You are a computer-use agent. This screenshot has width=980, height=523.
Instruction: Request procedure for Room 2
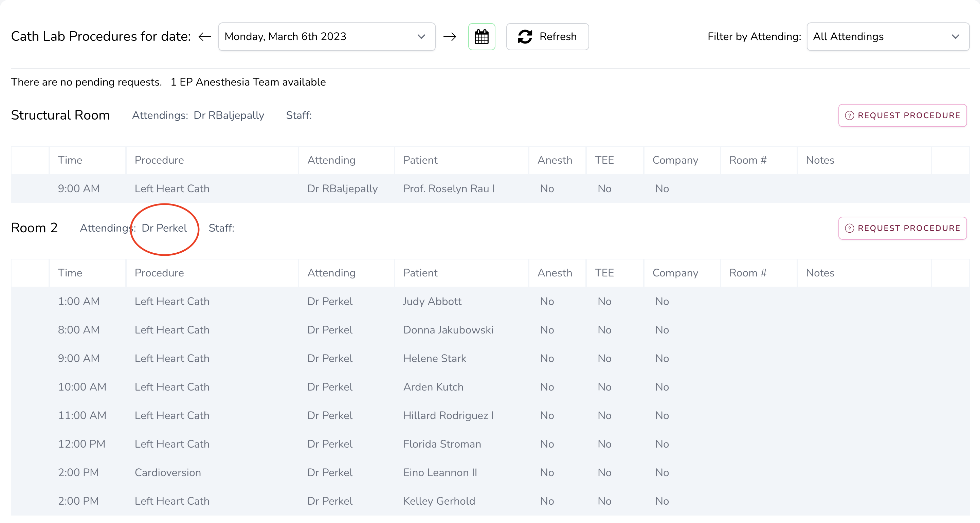902,228
